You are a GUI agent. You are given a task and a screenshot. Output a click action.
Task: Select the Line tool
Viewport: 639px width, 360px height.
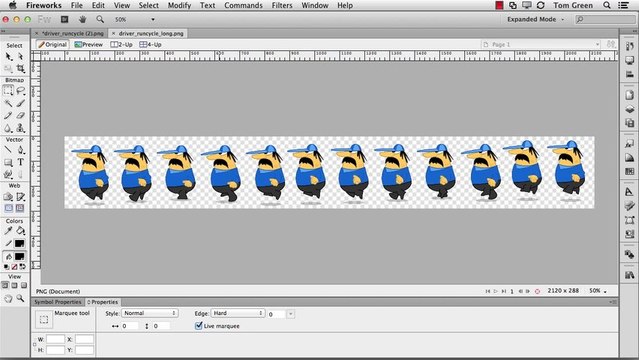[x=9, y=150]
